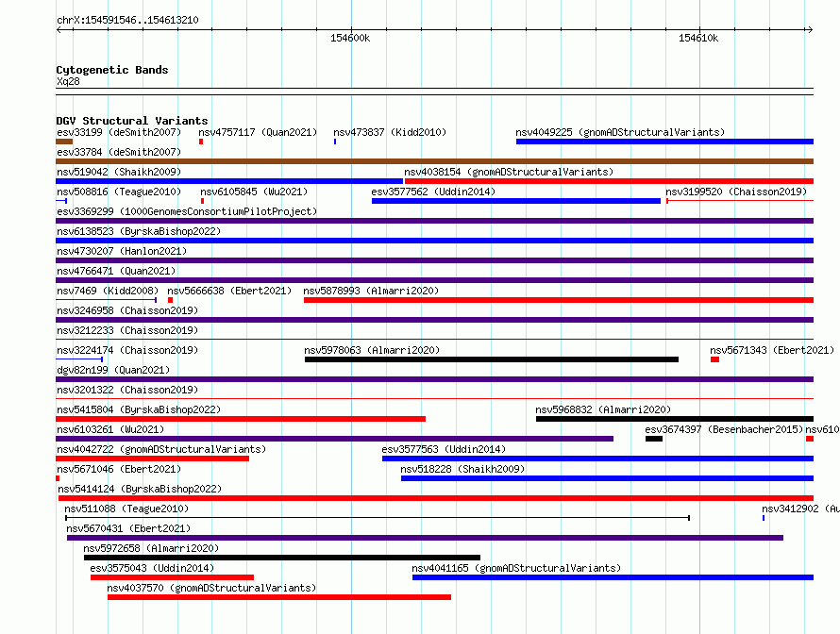Select blue nsv518228 variant bar

pos(608,478)
